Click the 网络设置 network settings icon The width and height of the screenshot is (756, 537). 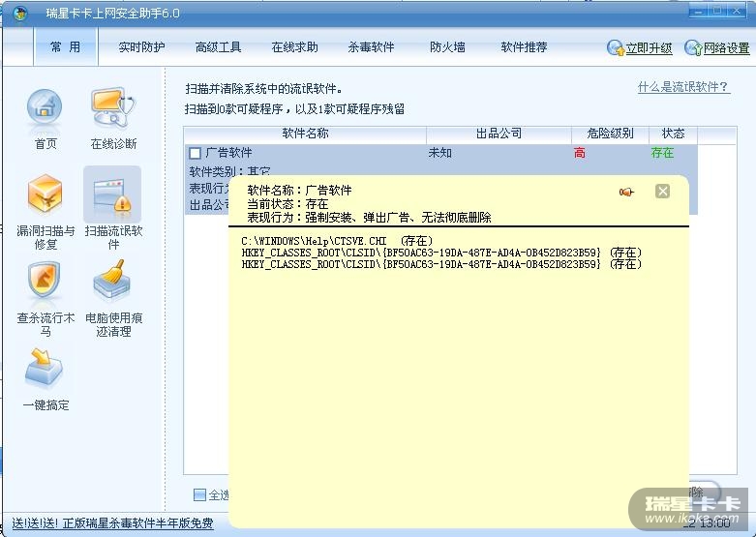693,47
